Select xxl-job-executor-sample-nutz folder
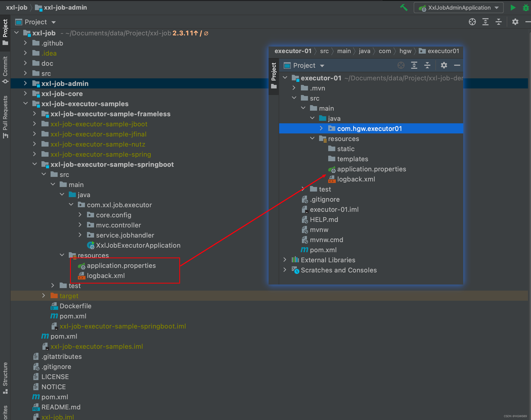 [98, 144]
